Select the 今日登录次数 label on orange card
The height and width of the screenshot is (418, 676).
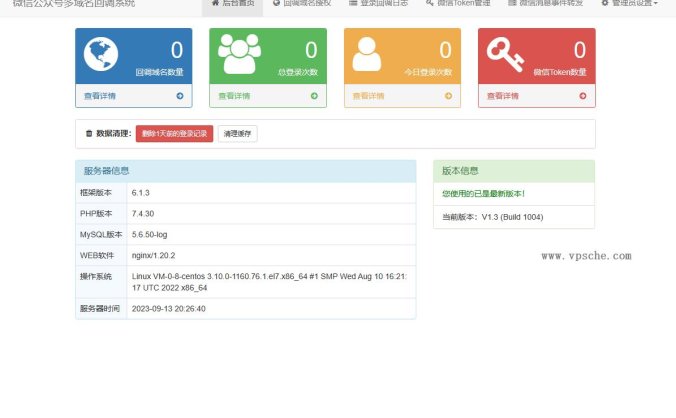pos(428,72)
